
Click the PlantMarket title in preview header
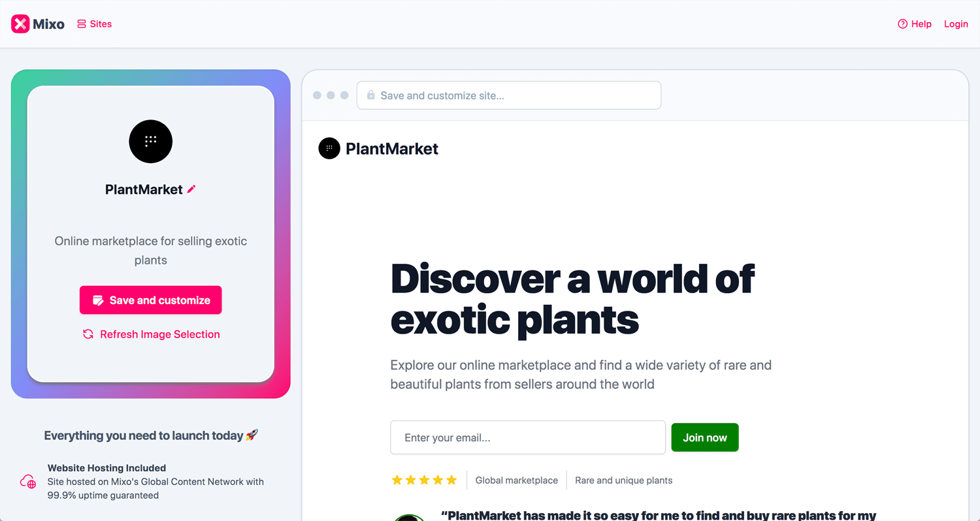[392, 149]
